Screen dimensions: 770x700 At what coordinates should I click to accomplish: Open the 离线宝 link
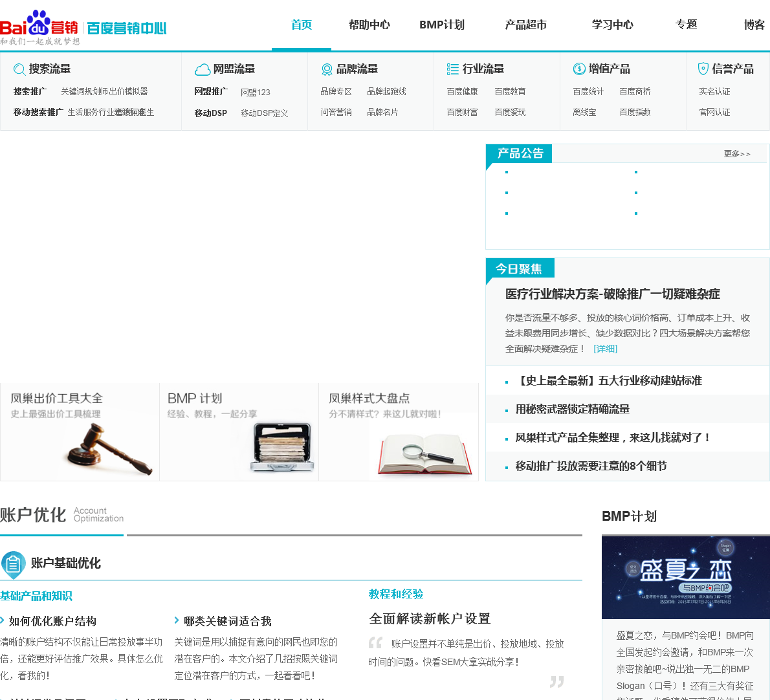click(x=584, y=112)
